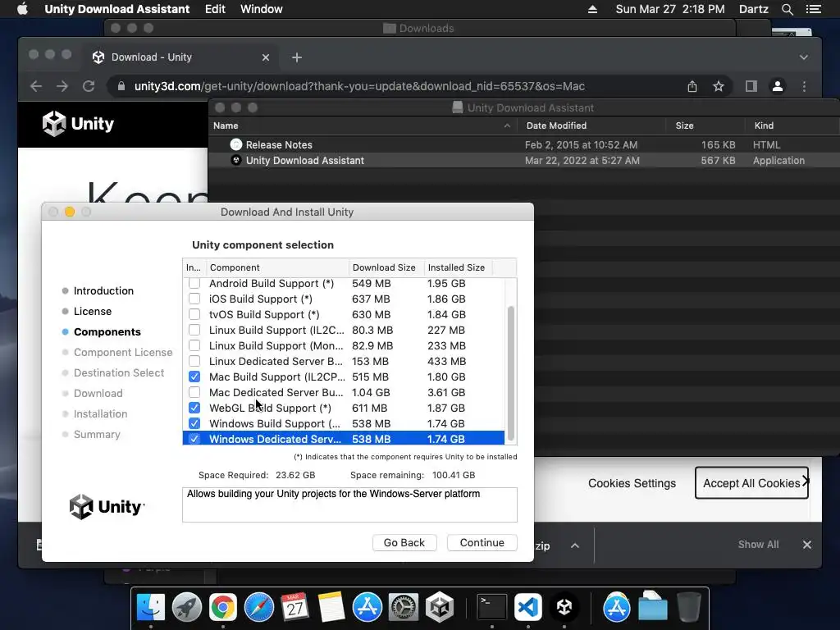
Task: Open Spotlight search icon in menu bar
Action: [x=787, y=9]
